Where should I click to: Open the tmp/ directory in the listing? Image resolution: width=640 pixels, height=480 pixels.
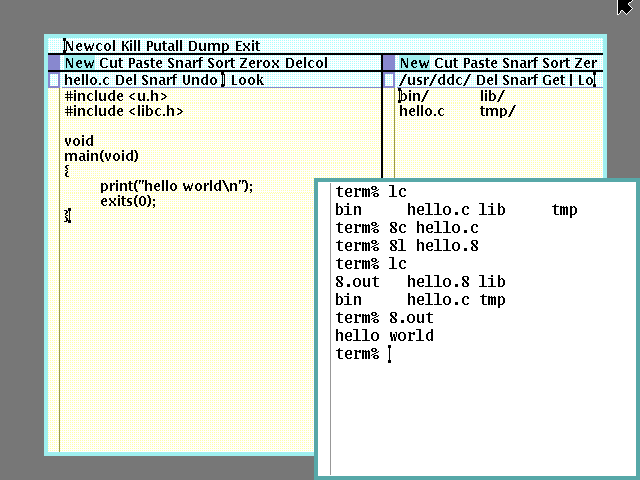tap(497, 111)
